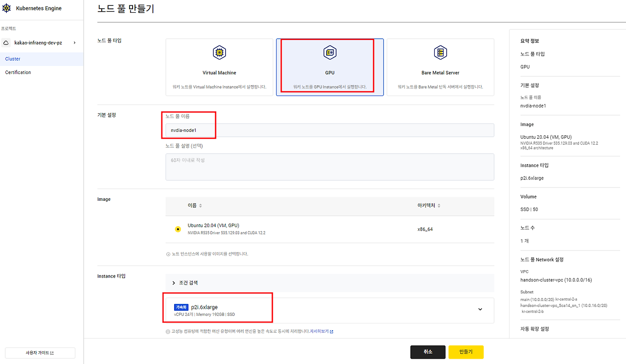
Task: Click the summary Volume value SSD | 50
Action: tap(530, 210)
